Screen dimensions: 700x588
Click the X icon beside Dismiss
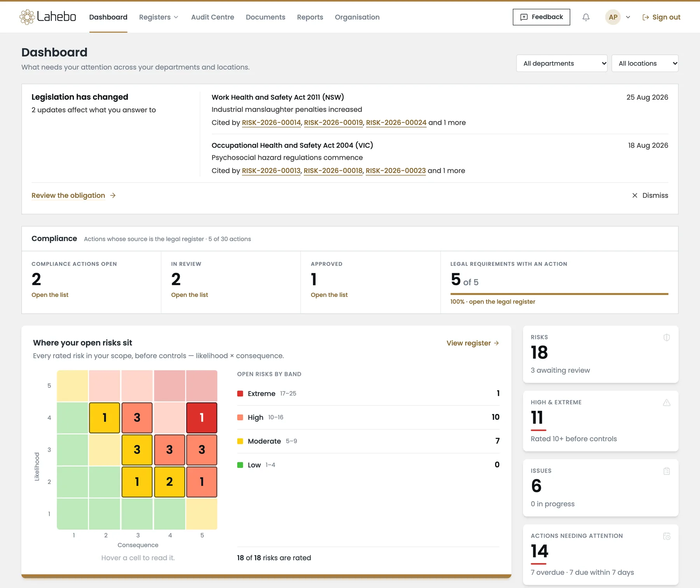coord(635,195)
